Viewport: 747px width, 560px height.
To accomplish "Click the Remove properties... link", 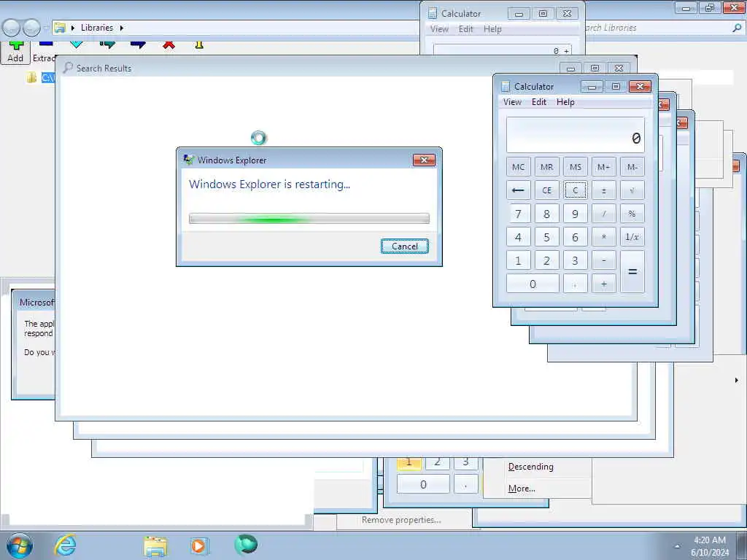I will (401, 520).
